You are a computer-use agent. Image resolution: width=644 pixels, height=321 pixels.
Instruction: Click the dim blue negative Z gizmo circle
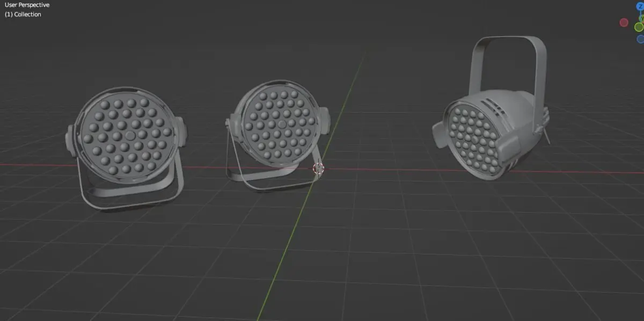pos(640,39)
